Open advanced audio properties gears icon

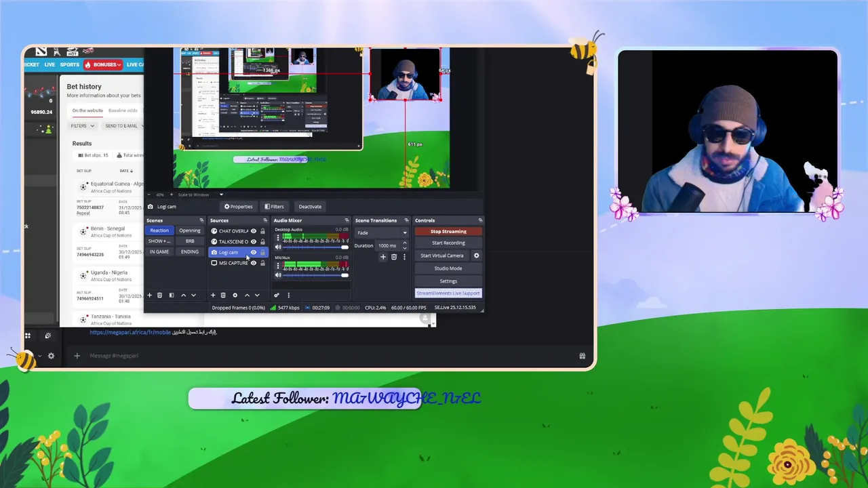coord(277,295)
